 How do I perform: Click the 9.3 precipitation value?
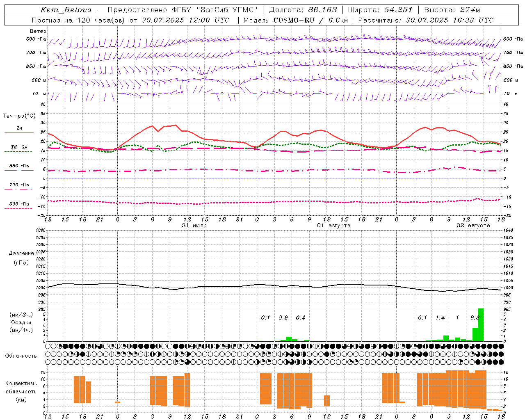click(475, 318)
